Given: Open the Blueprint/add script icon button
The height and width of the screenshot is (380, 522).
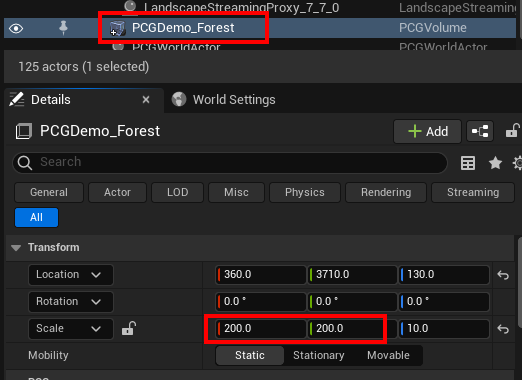Looking at the screenshot, I should click(480, 131).
